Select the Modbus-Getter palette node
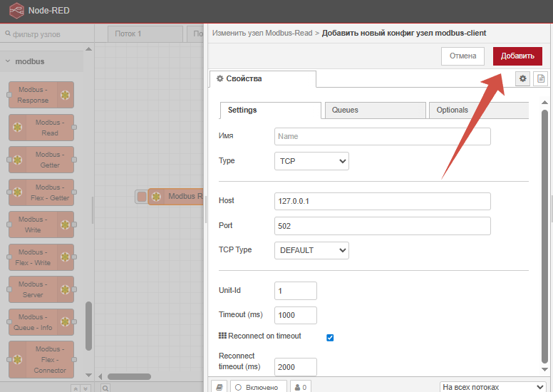553x392 pixels. tap(41, 160)
